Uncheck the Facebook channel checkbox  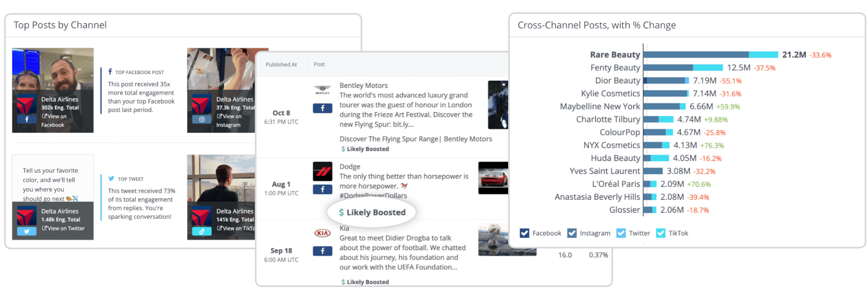point(524,233)
